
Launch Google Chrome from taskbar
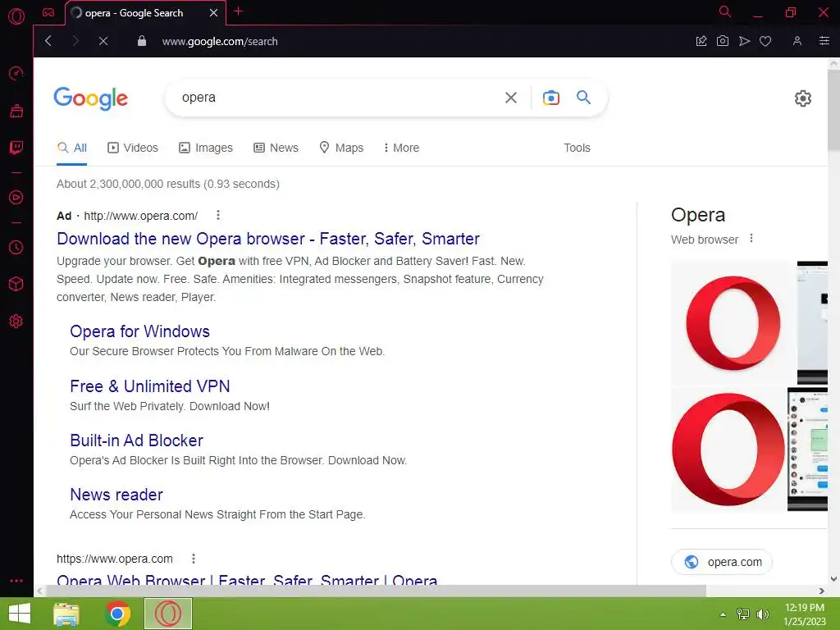(x=117, y=614)
